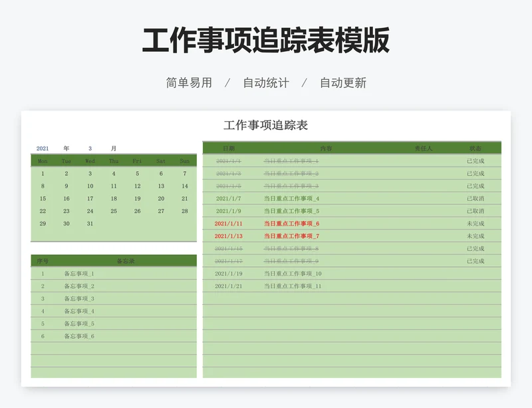Select calendar day 15
This screenshot has height=408, width=532.
tap(43, 199)
